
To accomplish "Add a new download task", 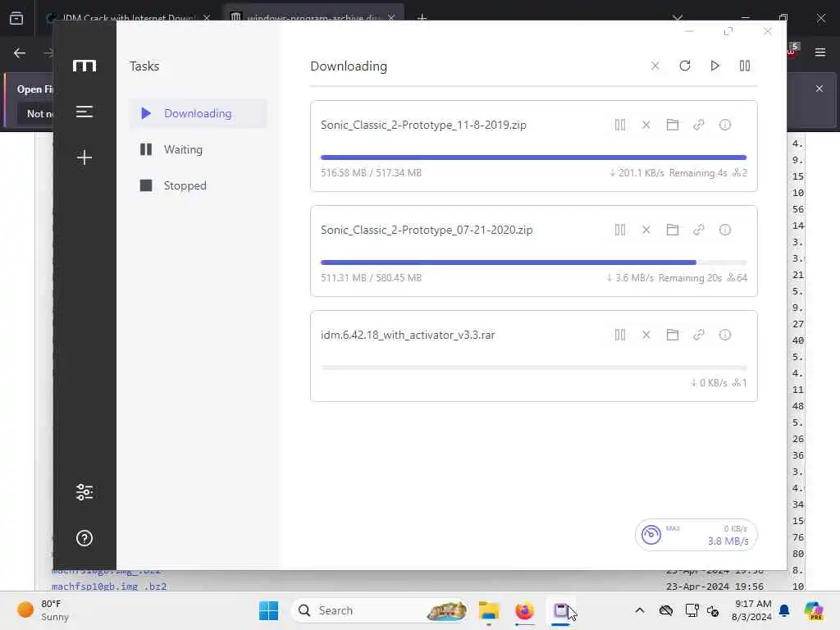I will [84, 157].
